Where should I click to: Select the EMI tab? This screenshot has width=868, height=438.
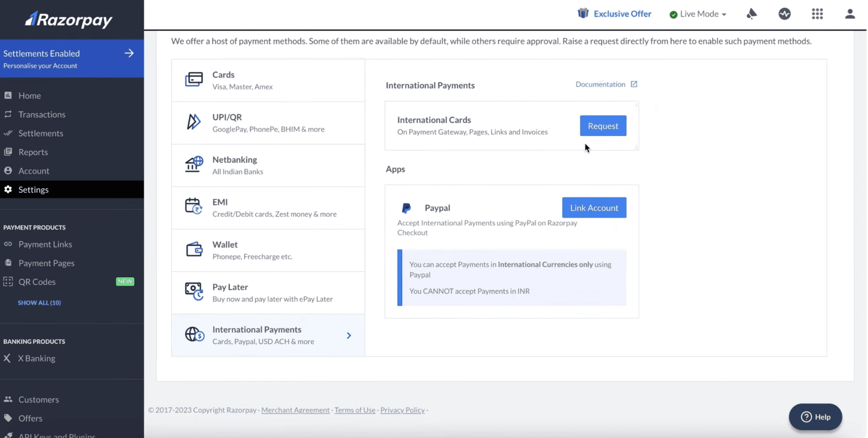coord(268,208)
